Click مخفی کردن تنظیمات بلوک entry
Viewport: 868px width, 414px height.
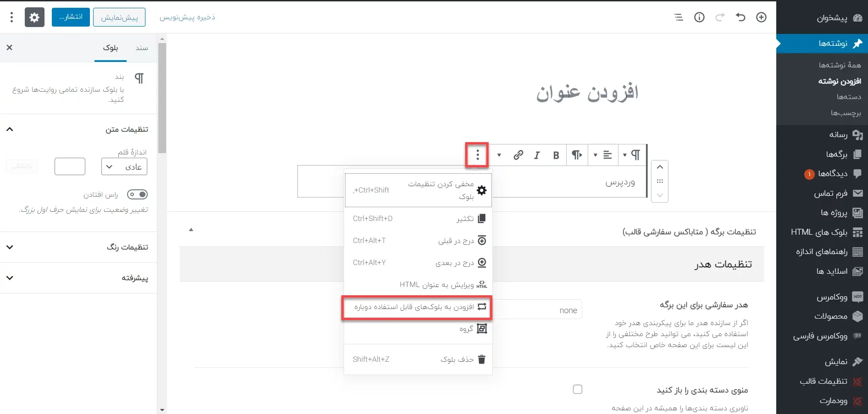coord(418,190)
